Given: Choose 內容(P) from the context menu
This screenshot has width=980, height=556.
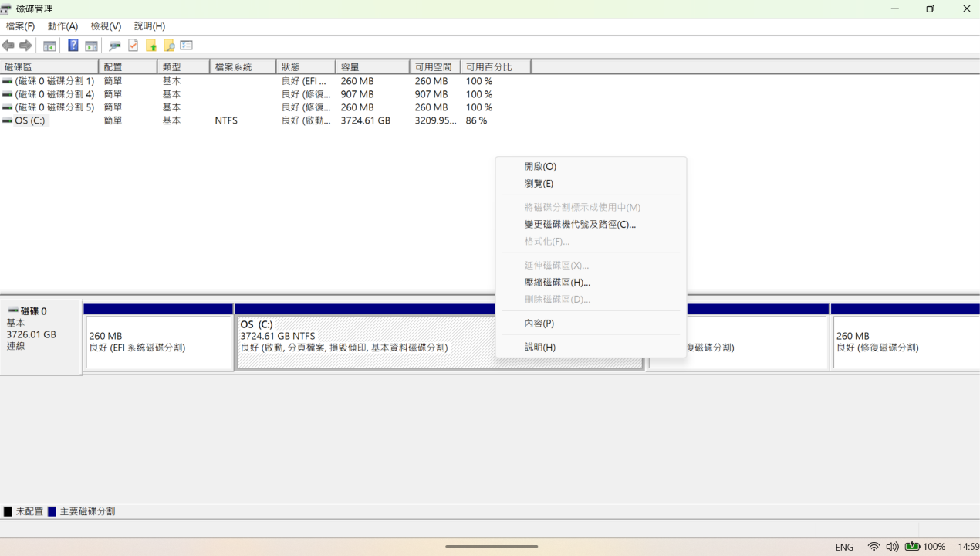Looking at the screenshot, I should coord(591,324).
